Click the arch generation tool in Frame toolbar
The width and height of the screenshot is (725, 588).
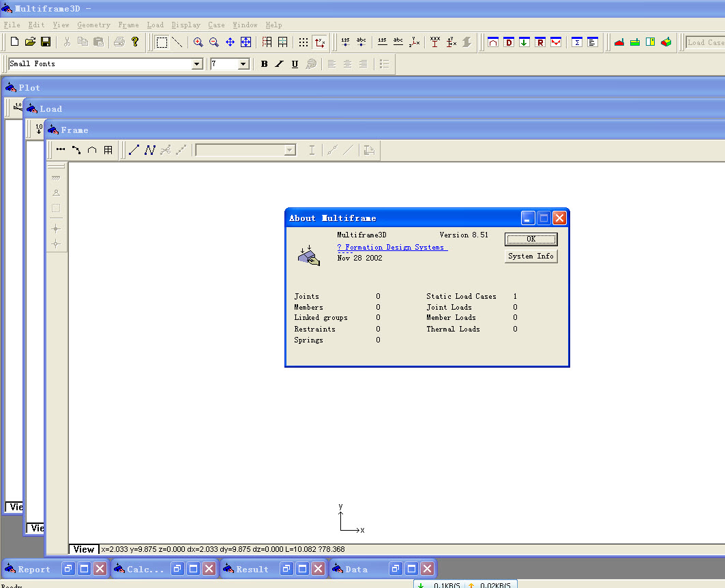pyautogui.click(x=92, y=150)
